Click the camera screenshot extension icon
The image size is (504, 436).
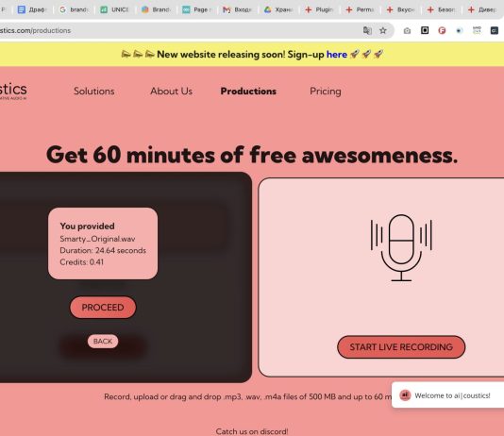point(407,30)
